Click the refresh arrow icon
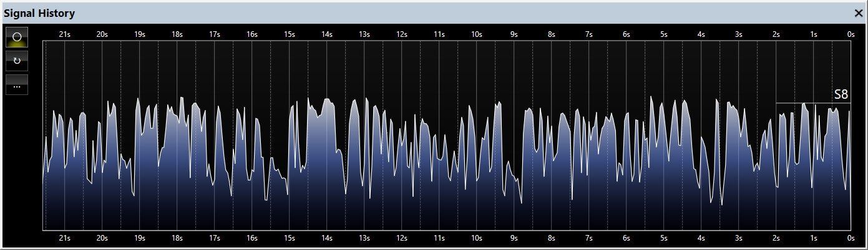 click(x=17, y=61)
